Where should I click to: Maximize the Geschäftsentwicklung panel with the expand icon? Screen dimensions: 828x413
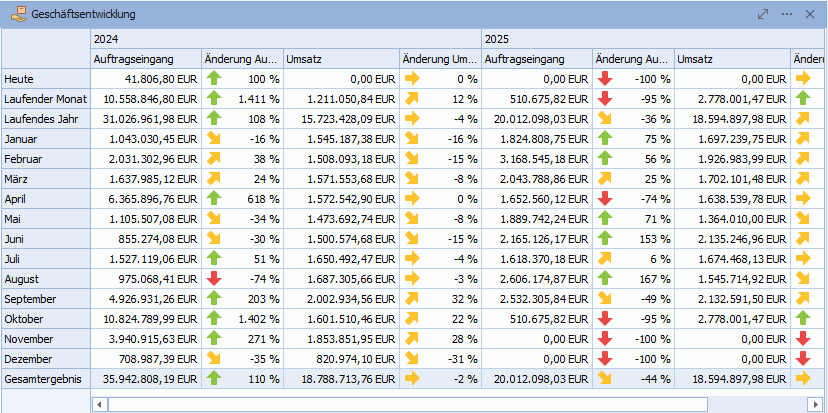click(x=763, y=14)
